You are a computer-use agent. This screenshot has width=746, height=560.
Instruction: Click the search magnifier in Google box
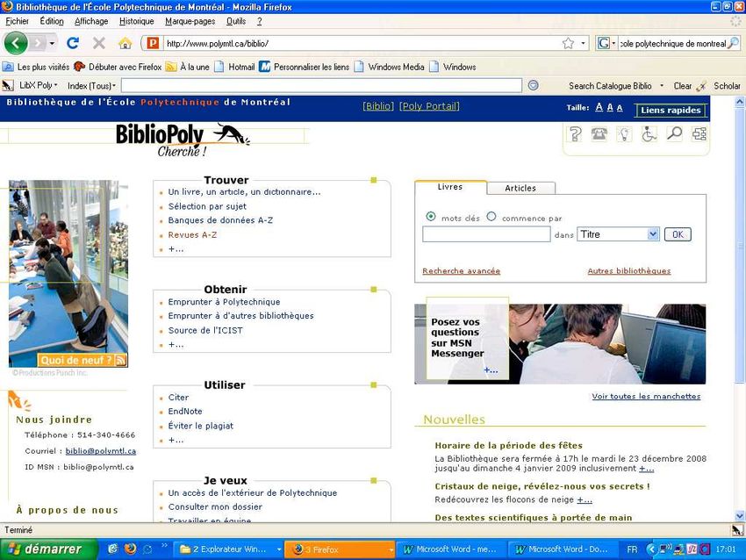[734, 43]
